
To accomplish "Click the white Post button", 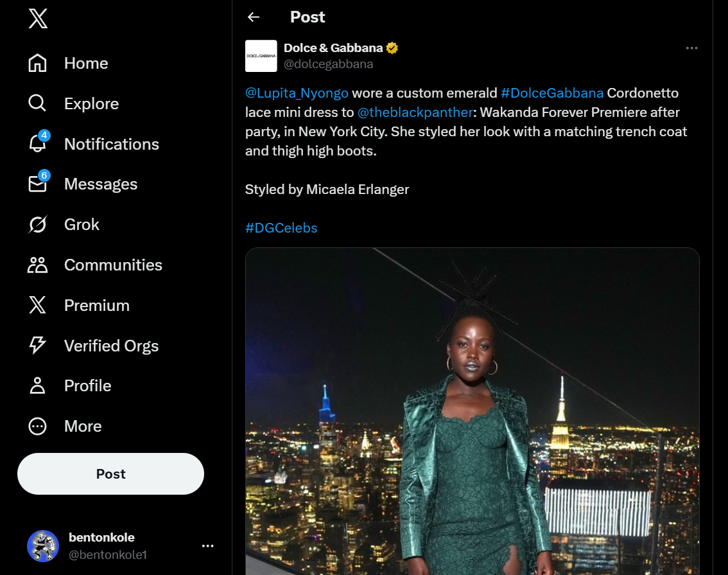I will coord(110,473).
